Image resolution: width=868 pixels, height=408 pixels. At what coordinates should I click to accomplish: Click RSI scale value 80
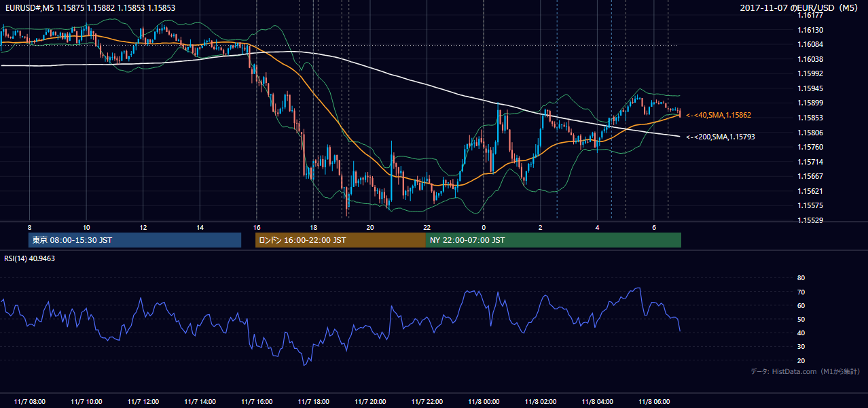tap(801, 278)
